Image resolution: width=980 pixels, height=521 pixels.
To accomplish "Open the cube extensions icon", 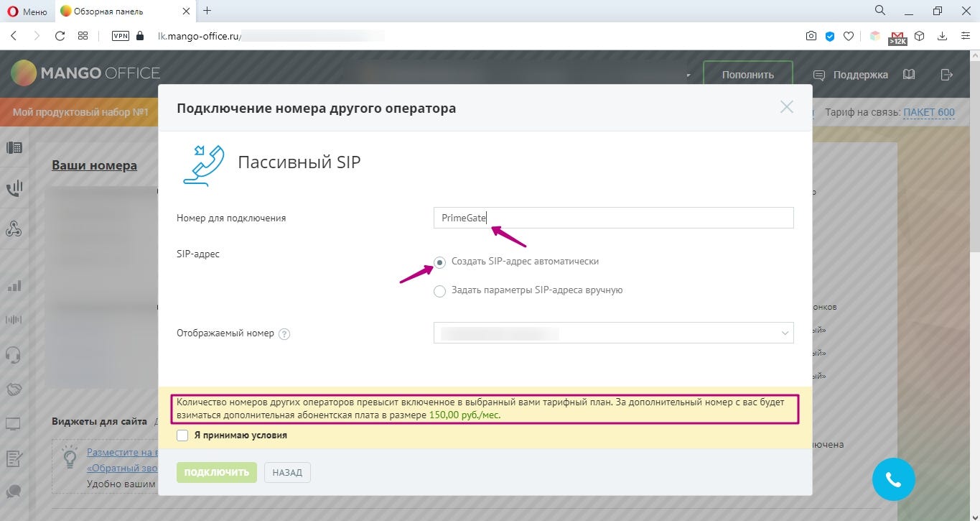I will (x=919, y=35).
